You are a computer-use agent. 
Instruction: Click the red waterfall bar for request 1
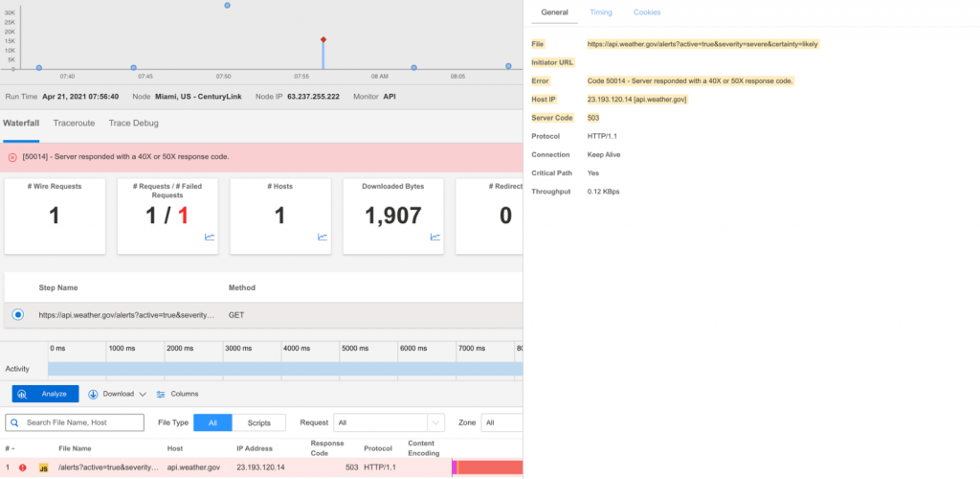[x=490, y=468]
